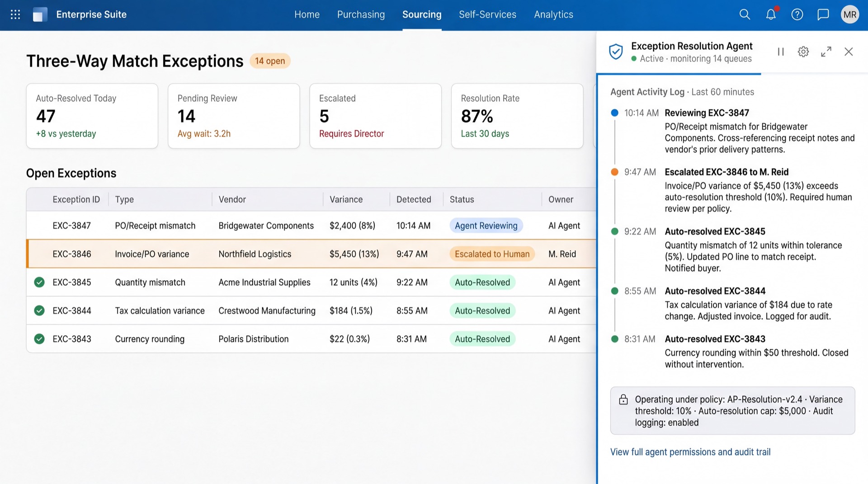Click the blue dot for Reviewing EXC-3847
This screenshot has width=868, height=484.
pos(614,113)
